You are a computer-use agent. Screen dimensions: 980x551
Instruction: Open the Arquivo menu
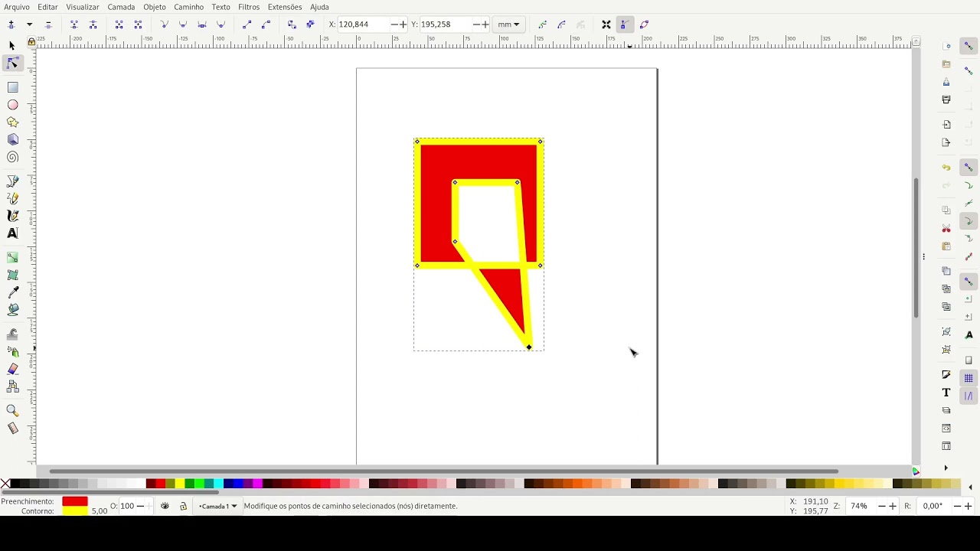point(17,7)
